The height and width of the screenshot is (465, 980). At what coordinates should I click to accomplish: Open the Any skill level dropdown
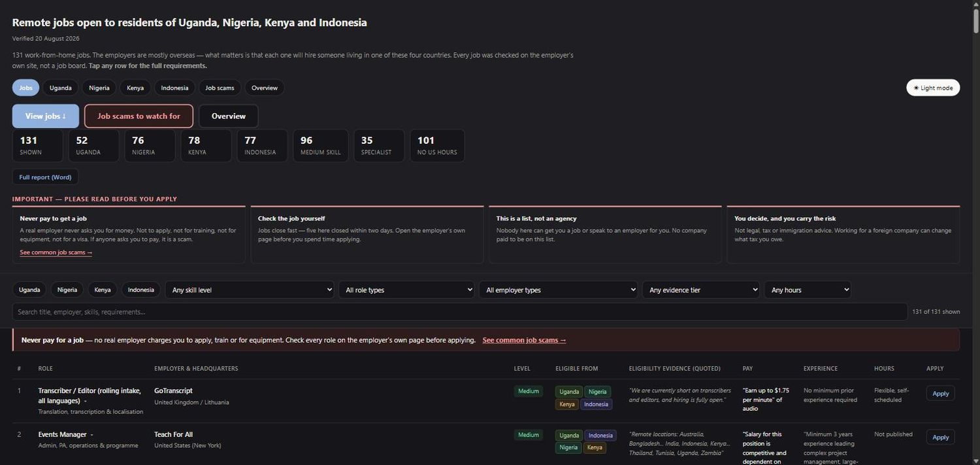250,290
